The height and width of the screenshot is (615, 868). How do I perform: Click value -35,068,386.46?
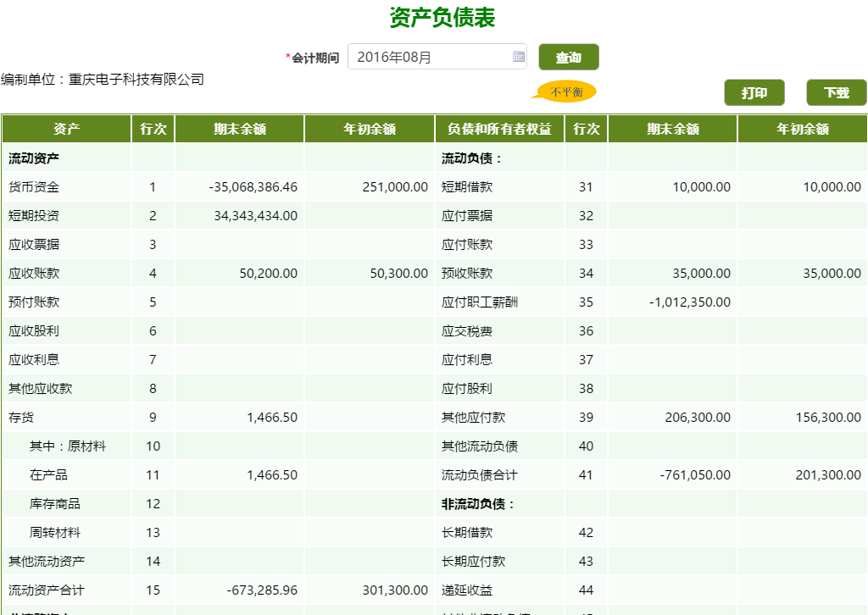pyautogui.click(x=253, y=187)
